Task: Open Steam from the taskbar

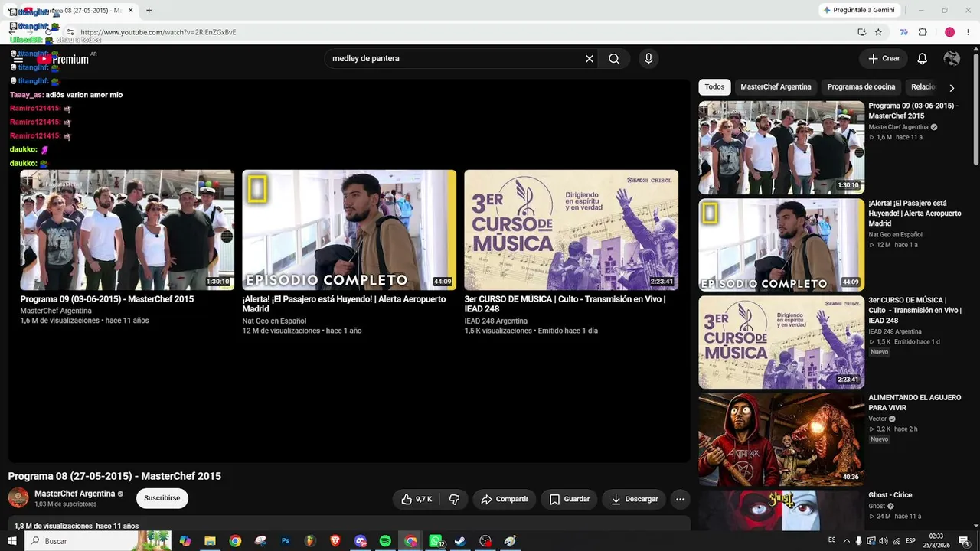Action: (x=460, y=541)
